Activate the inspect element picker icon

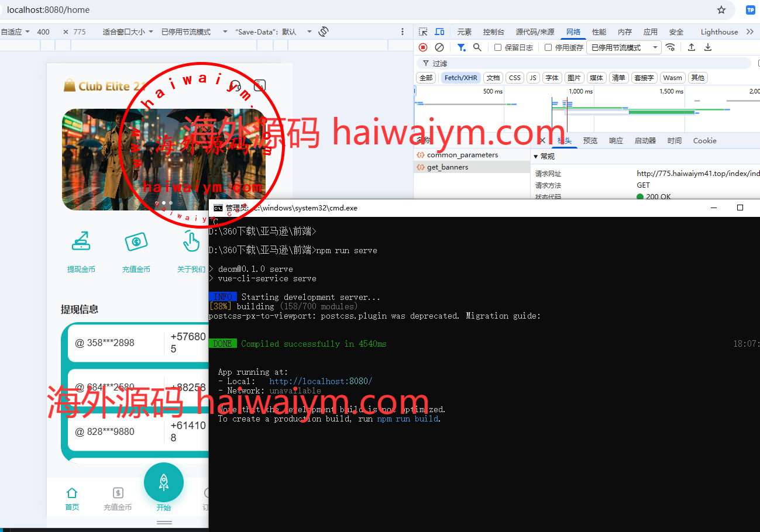(x=423, y=32)
